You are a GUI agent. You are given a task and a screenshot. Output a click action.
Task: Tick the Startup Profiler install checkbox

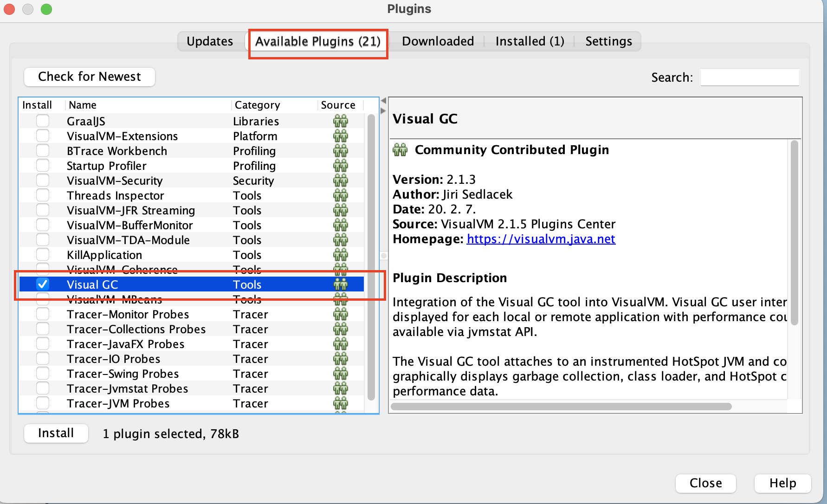tap(43, 166)
